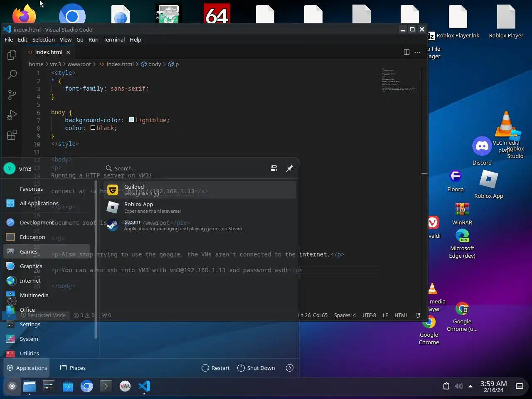Open System Settings from the taskbar
The width and height of the screenshot is (532, 399).
pyautogui.click(x=49, y=386)
